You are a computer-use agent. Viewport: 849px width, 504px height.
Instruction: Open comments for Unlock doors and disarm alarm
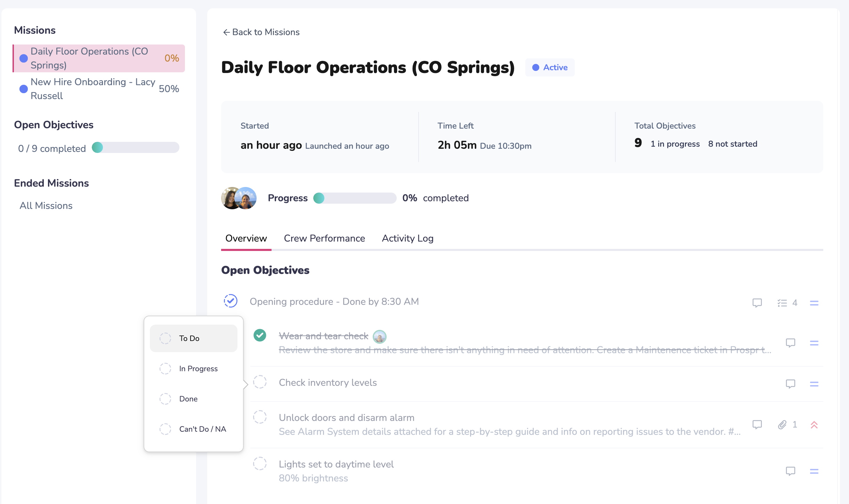[757, 424]
